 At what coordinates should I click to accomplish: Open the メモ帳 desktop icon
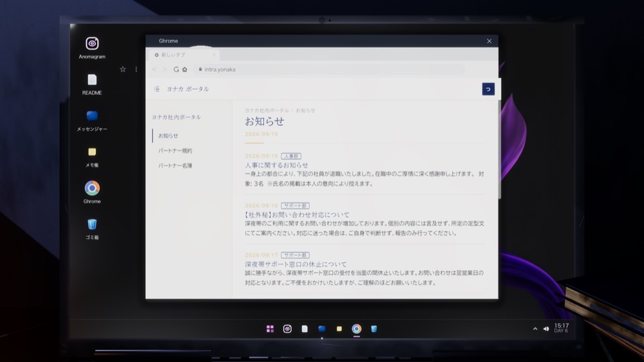[x=92, y=157]
